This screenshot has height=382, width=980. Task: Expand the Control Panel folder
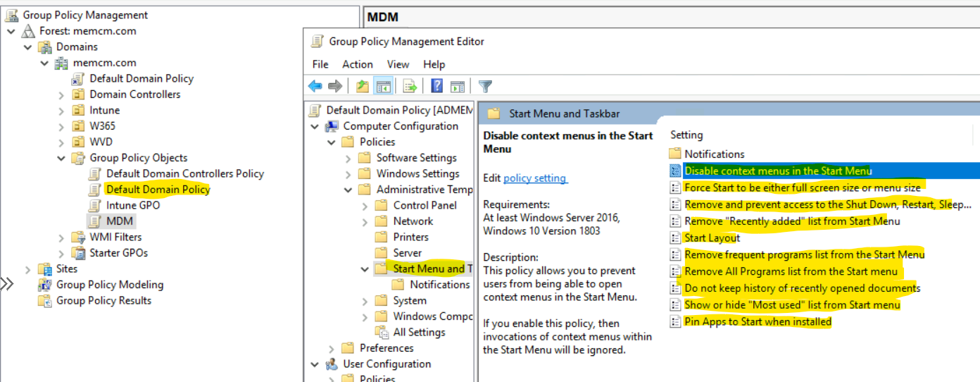[x=365, y=206]
